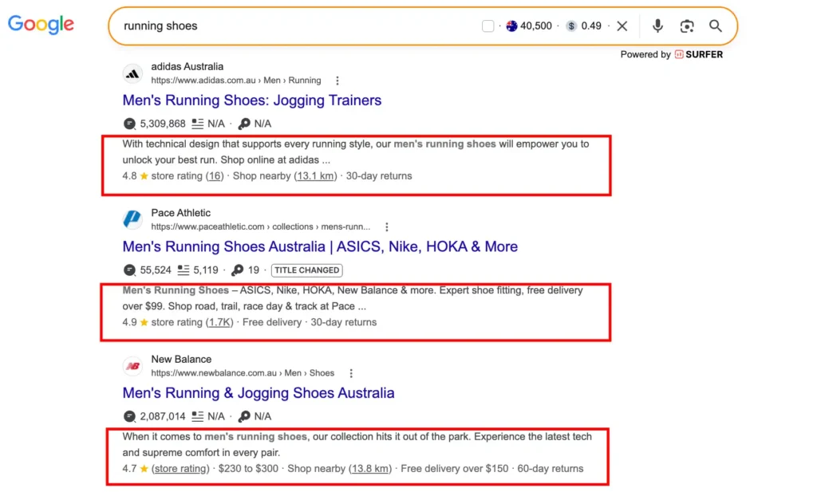
Task: Click the 40,500 search volume value
Action: (535, 26)
